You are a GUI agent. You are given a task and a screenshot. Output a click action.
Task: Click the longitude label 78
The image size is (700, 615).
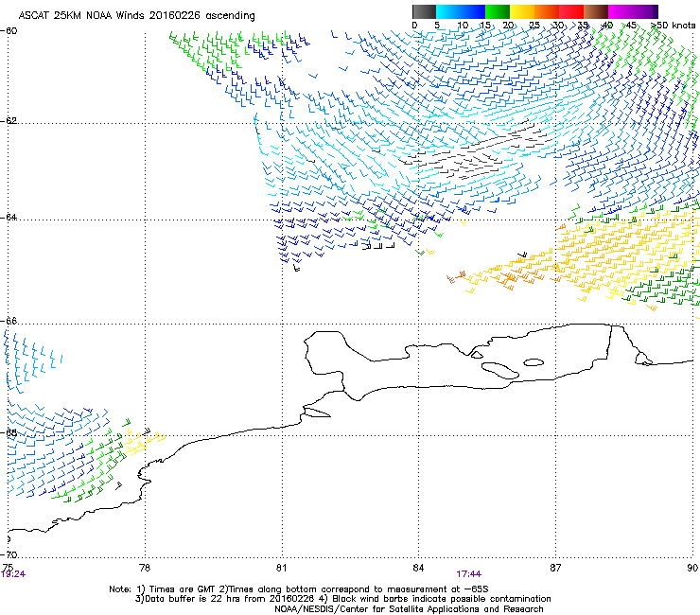point(145,568)
